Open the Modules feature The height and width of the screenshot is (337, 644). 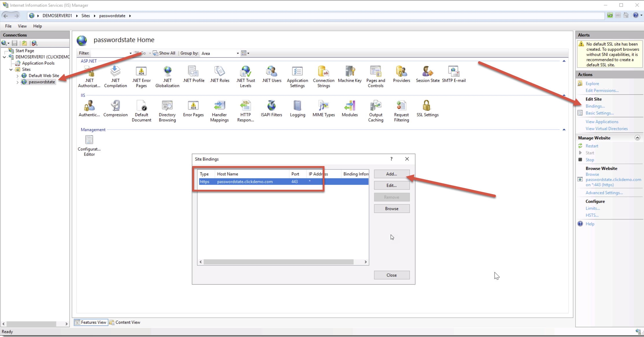[350, 109]
